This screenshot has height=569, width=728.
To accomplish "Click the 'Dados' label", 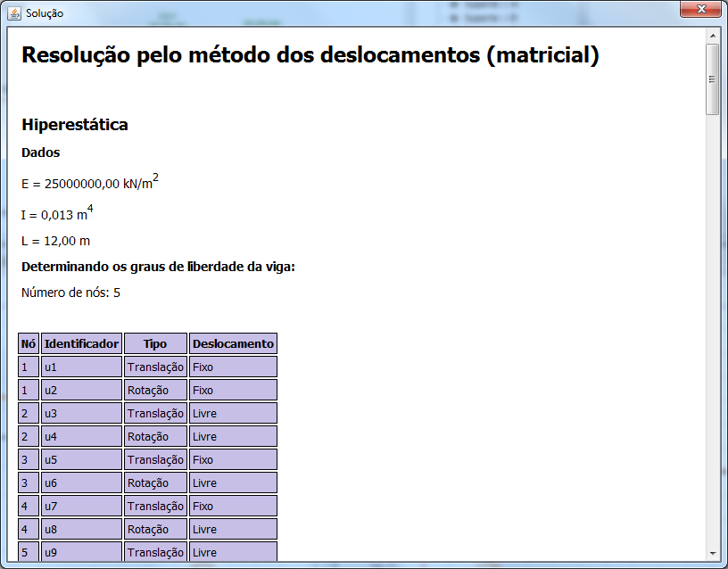I will pos(41,153).
